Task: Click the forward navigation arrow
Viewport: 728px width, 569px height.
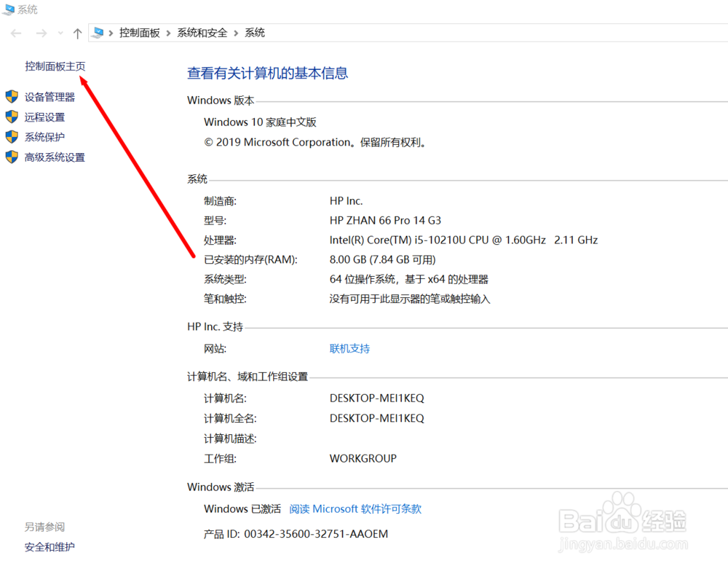Action: tap(41, 33)
